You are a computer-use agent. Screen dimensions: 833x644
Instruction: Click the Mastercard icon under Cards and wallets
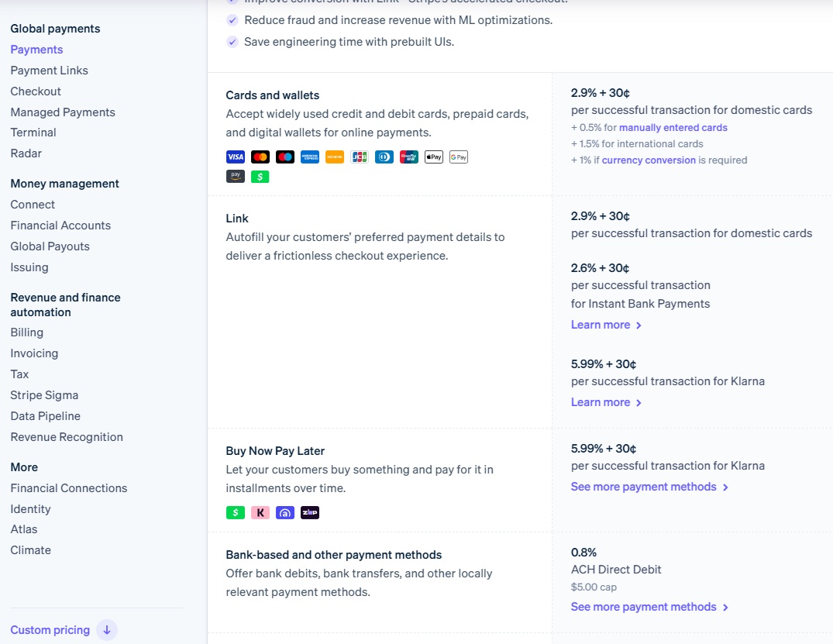(260, 157)
